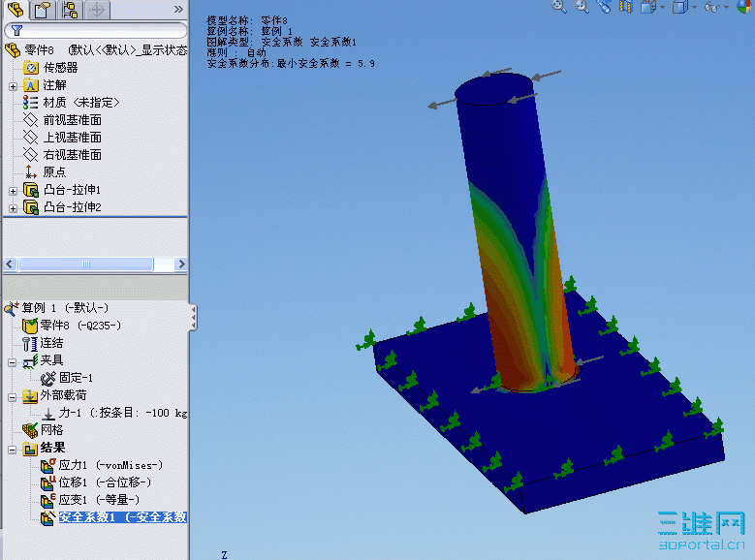
Task: Expand the 凸台-拉伸2 feature
Action: tap(13, 208)
